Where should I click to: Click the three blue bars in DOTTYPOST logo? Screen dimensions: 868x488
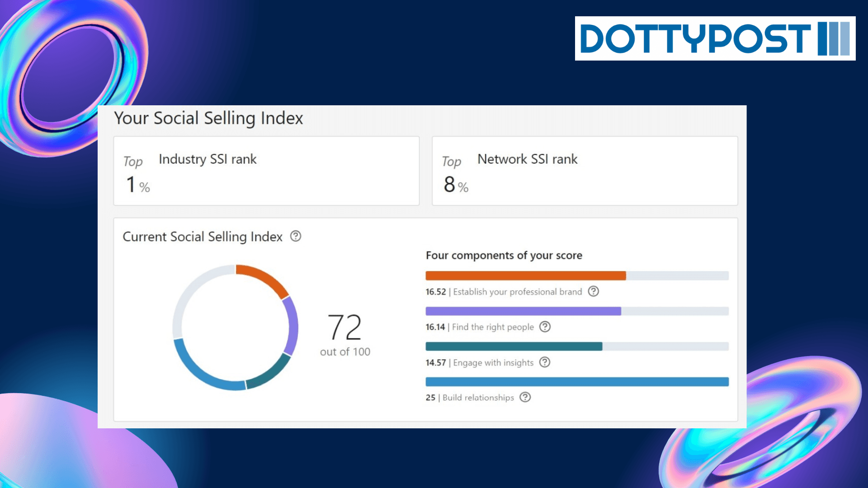click(x=834, y=38)
